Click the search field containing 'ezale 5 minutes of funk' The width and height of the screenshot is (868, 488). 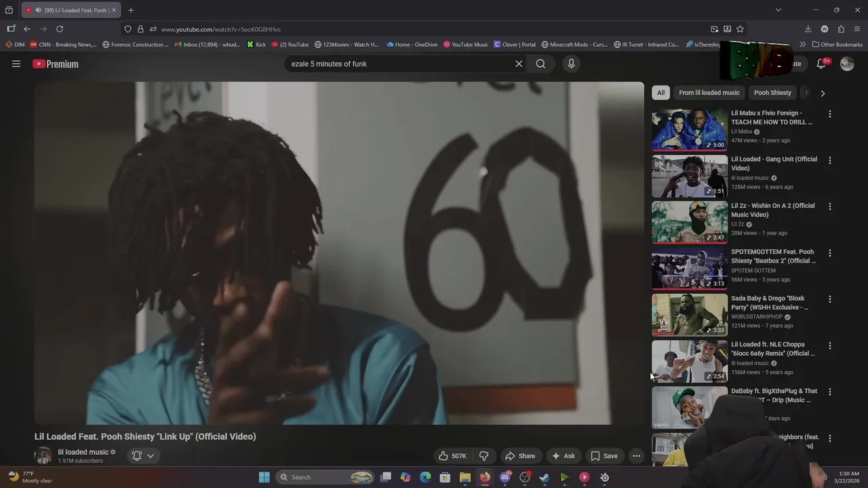coord(400,64)
